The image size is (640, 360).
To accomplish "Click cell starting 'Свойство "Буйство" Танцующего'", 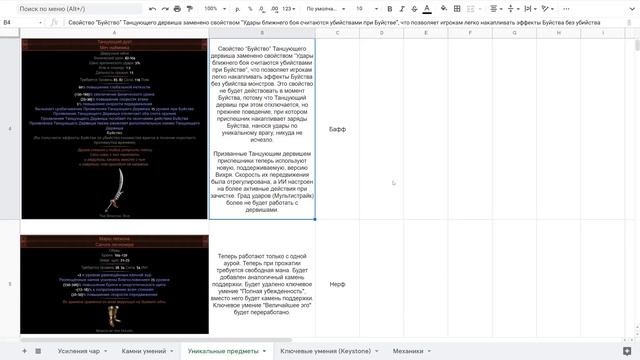I will click(262, 129).
